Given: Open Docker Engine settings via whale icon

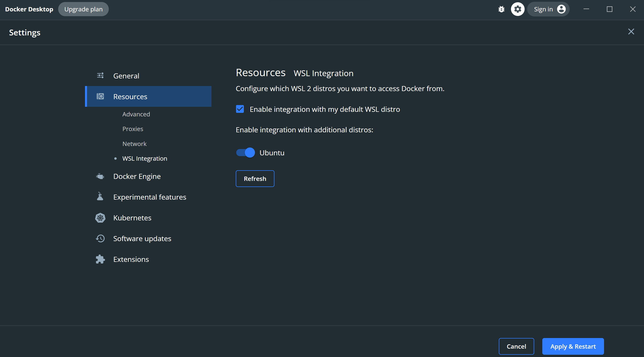Looking at the screenshot, I should pos(100,176).
